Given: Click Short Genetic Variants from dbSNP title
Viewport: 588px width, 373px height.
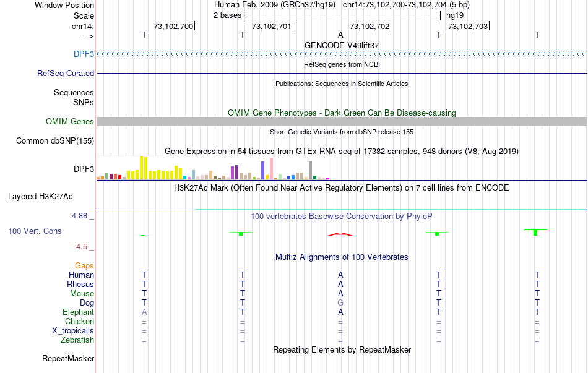Looking at the screenshot, I should [342, 132].
